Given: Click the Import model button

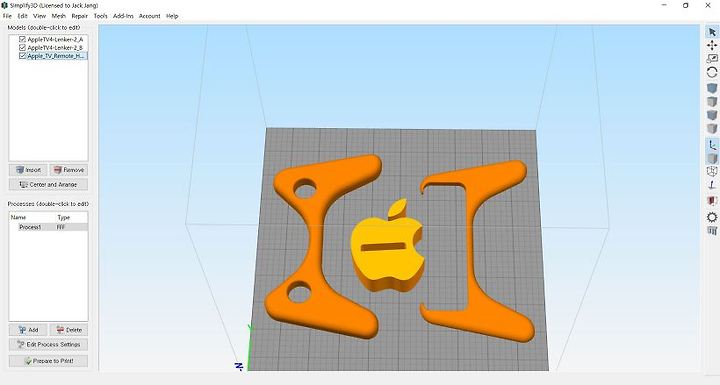Looking at the screenshot, I should pos(28,170).
